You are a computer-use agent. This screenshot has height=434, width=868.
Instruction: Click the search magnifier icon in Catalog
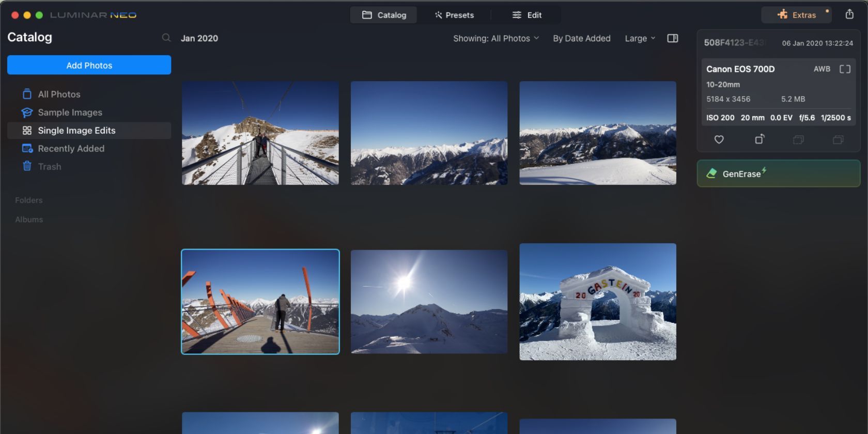click(166, 38)
